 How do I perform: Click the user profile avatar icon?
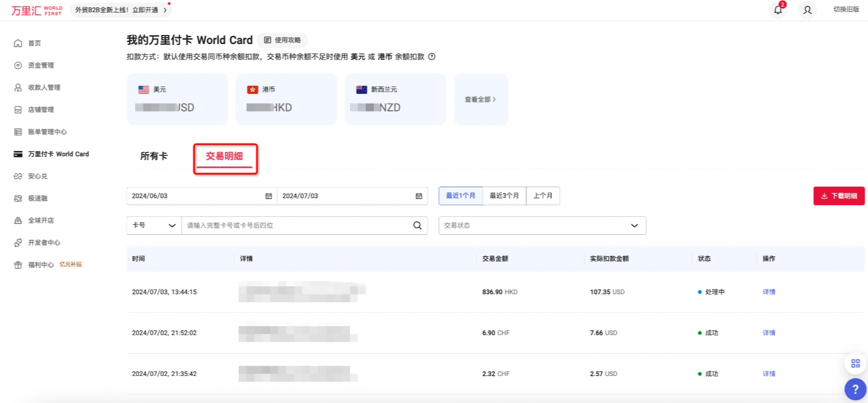[807, 10]
